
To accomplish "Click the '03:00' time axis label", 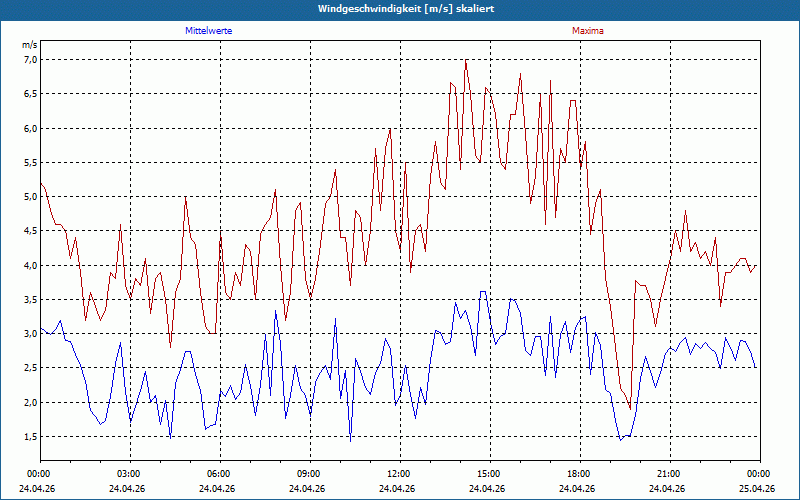I will (130, 474).
